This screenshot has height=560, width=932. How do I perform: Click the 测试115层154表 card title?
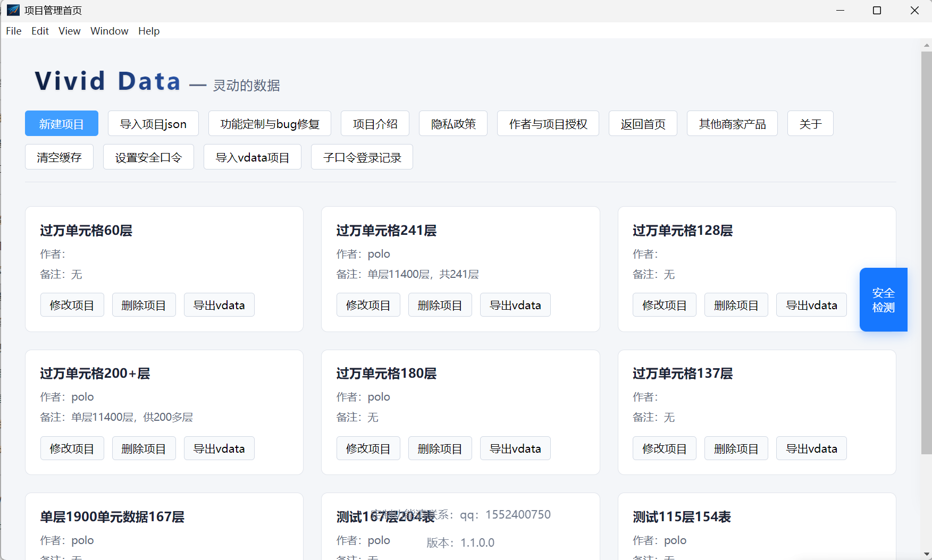(x=682, y=517)
